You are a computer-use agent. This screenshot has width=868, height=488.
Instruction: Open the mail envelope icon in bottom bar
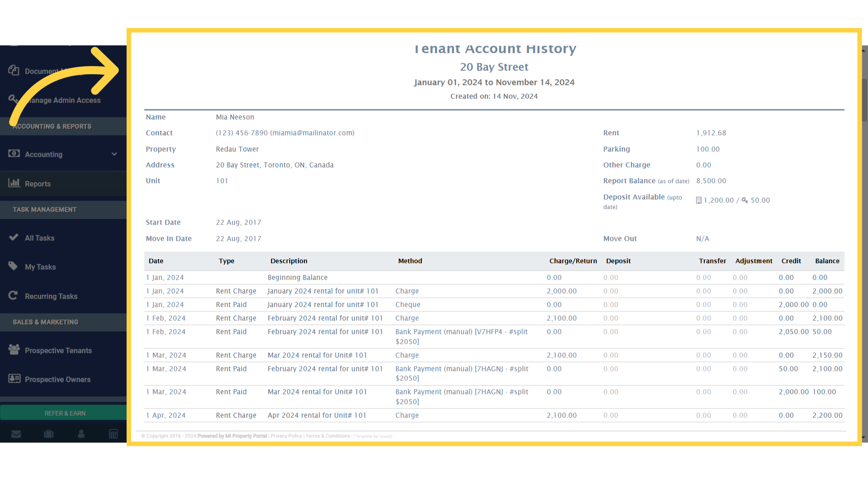click(16, 434)
